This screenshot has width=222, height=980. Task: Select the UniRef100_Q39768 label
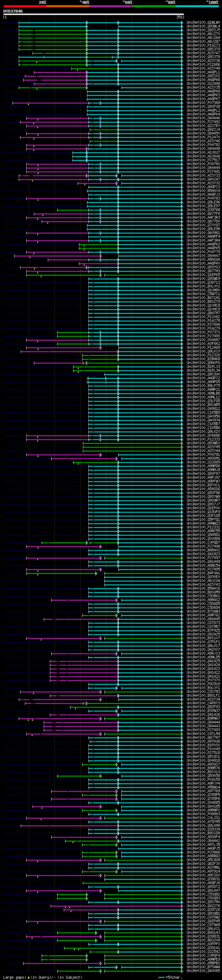(x=203, y=210)
